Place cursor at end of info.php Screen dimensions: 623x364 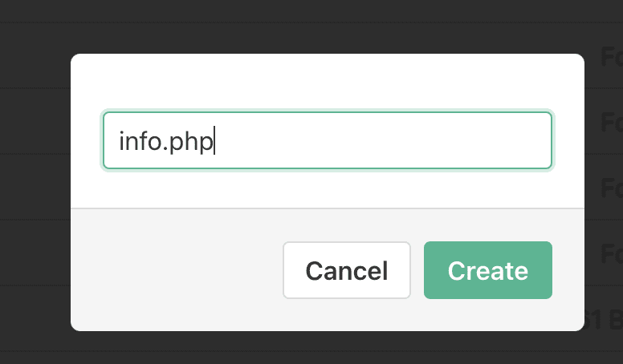click(214, 141)
